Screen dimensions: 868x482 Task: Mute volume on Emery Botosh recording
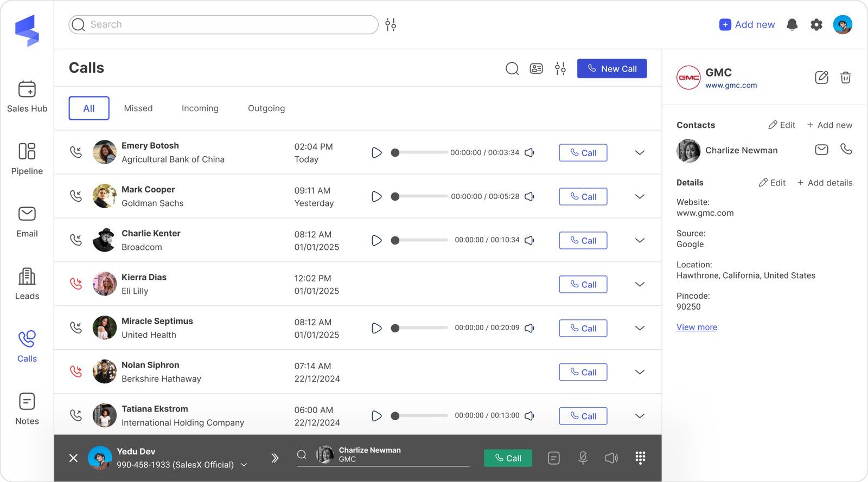(529, 153)
